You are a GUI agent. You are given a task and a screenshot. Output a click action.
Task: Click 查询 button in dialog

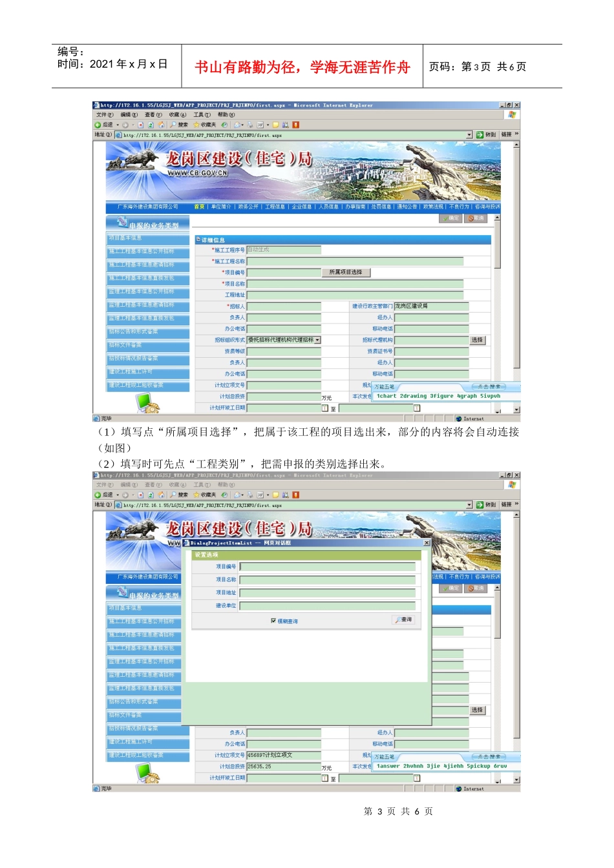pos(403,619)
